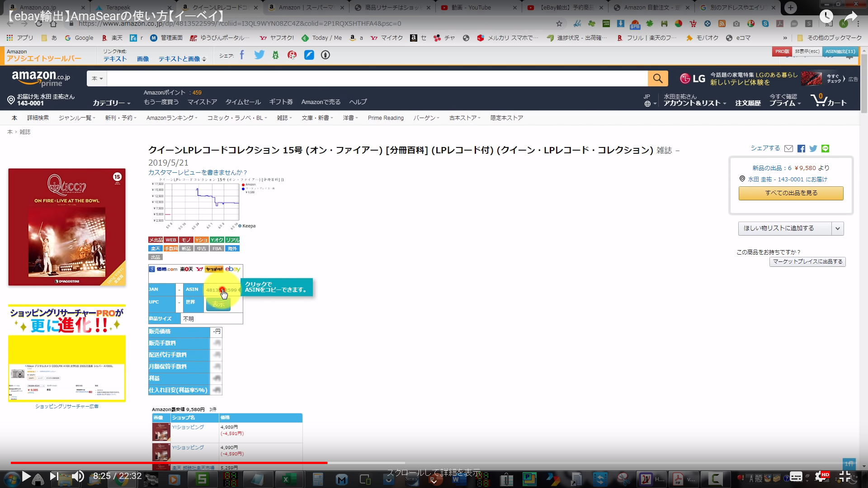Screen dimensions: 868x488
Task: Click the share arrow icon on video
Action: 851,17
